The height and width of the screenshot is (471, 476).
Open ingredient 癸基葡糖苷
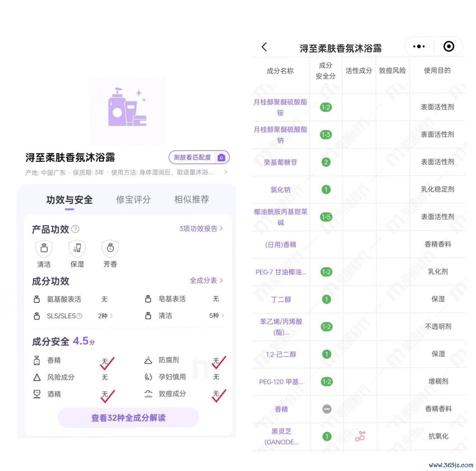coord(281,162)
